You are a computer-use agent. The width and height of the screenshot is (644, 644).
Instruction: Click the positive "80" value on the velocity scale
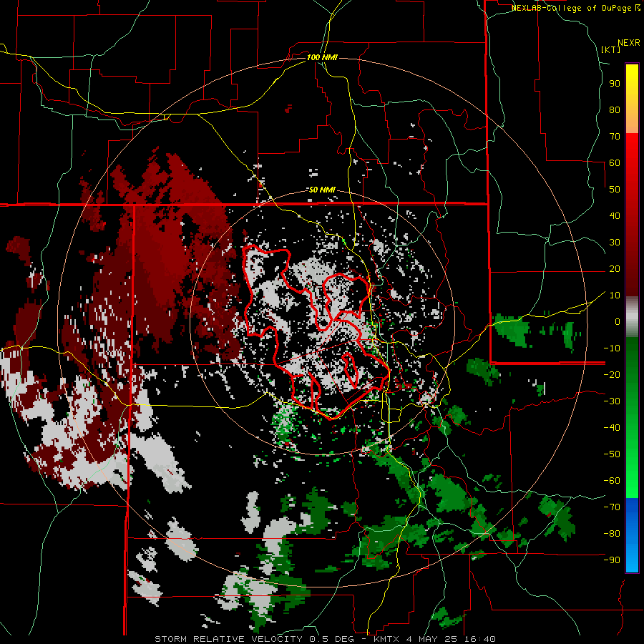coord(615,110)
